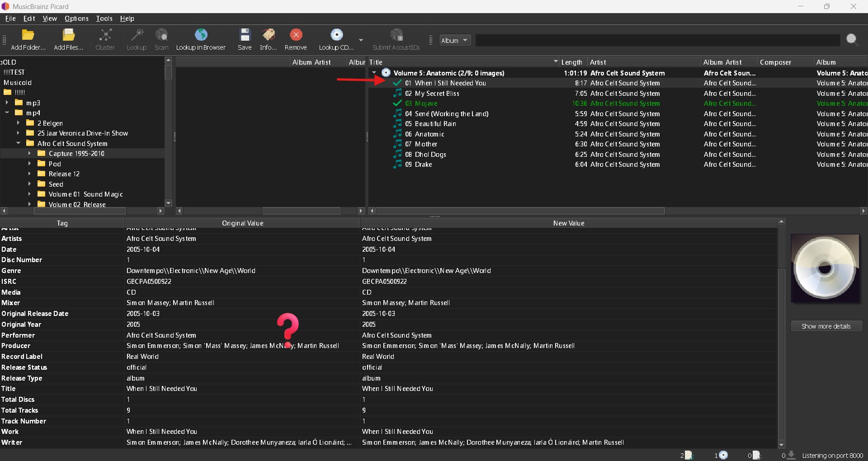Click the Add Folder toolbar icon
The width and height of the screenshot is (868, 461).
click(28, 35)
